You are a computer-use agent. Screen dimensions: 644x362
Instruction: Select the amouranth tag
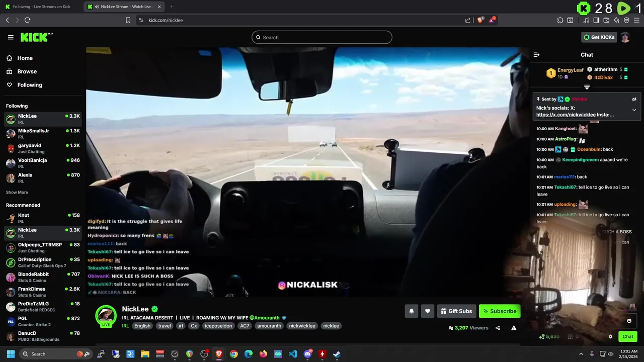tap(269, 326)
